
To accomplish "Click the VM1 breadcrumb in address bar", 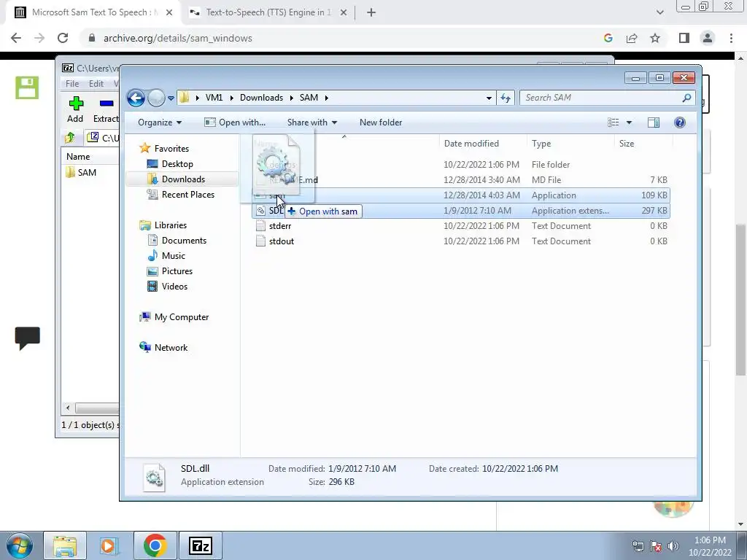I will [214, 98].
